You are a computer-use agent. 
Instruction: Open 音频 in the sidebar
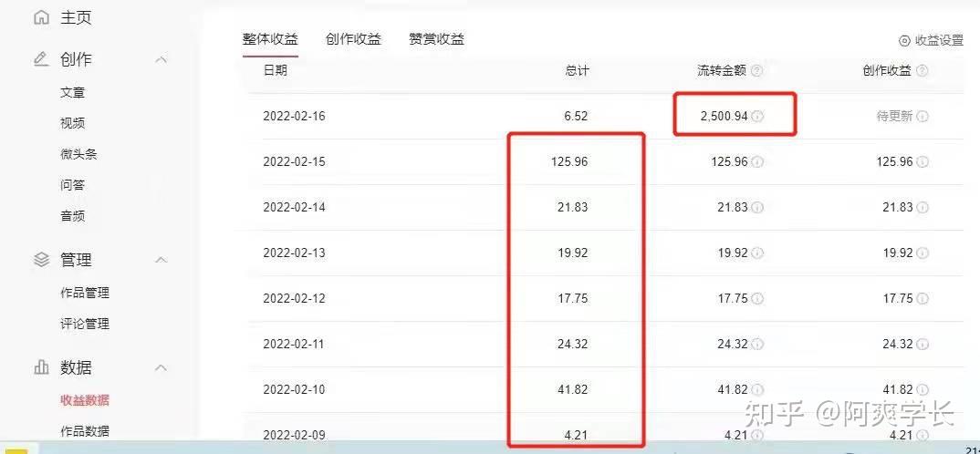[72, 216]
